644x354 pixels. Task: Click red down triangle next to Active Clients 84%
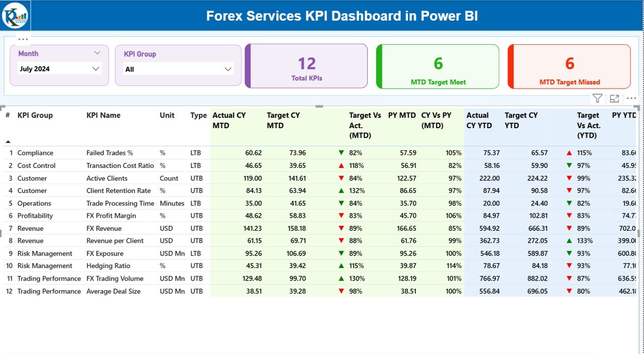click(x=342, y=178)
